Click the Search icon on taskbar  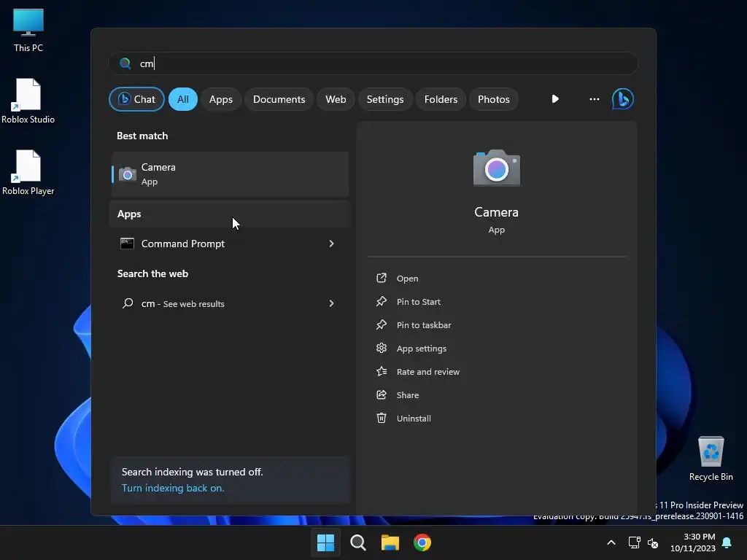point(357,542)
